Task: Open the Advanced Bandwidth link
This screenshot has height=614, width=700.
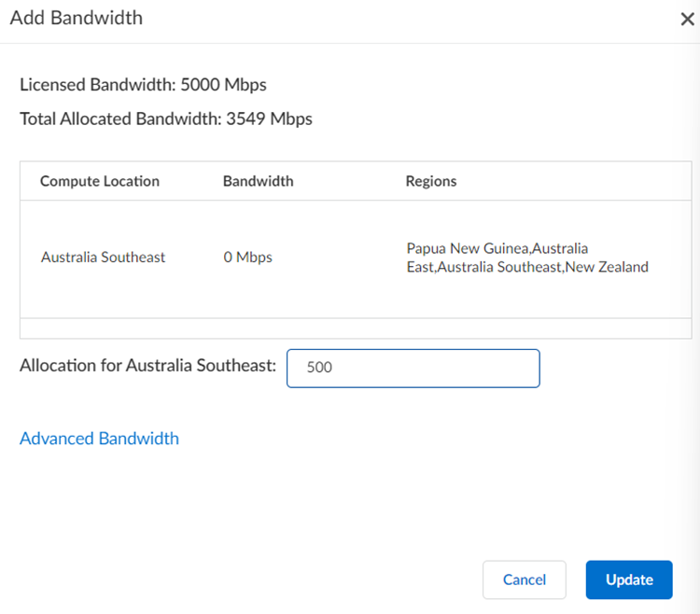Action: point(99,439)
